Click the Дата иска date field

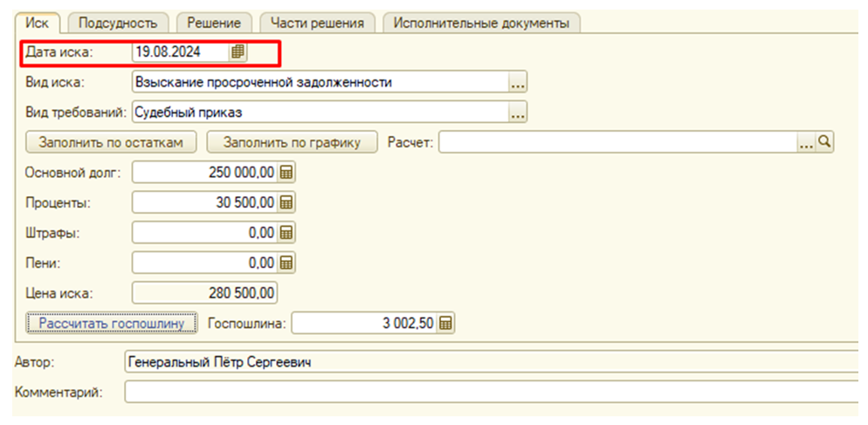(x=179, y=52)
